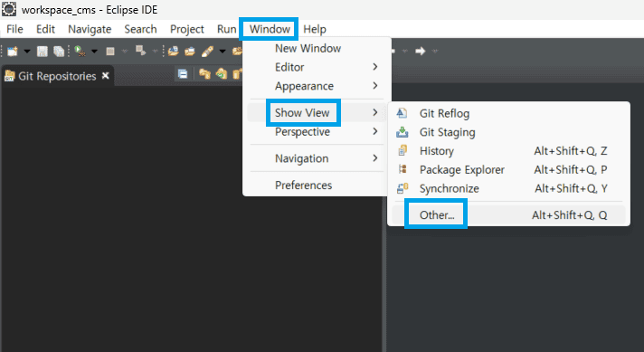The width and height of the screenshot is (644, 352).
Task: Click the Alt+Shift+Q, Q shortcut text
Action: tap(569, 215)
